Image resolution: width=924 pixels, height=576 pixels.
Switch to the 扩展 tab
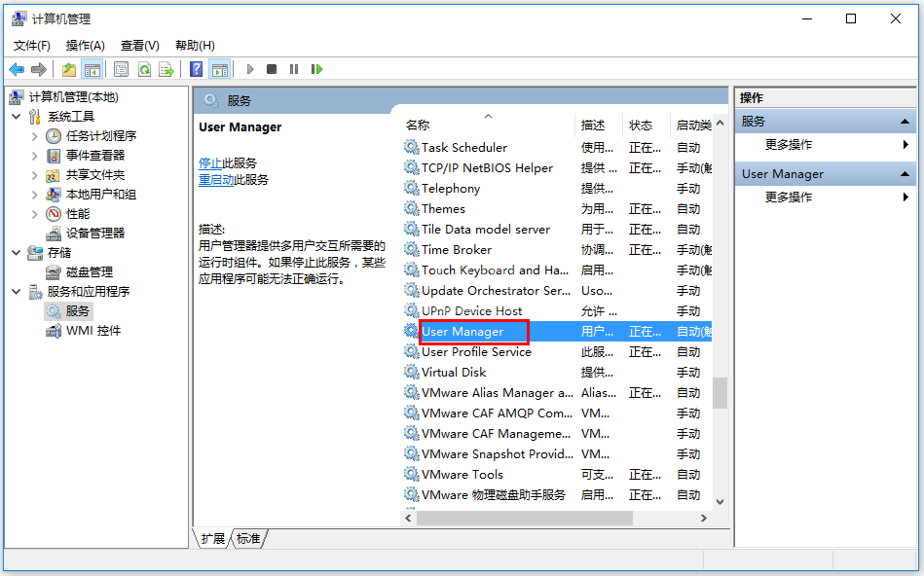tap(212, 538)
